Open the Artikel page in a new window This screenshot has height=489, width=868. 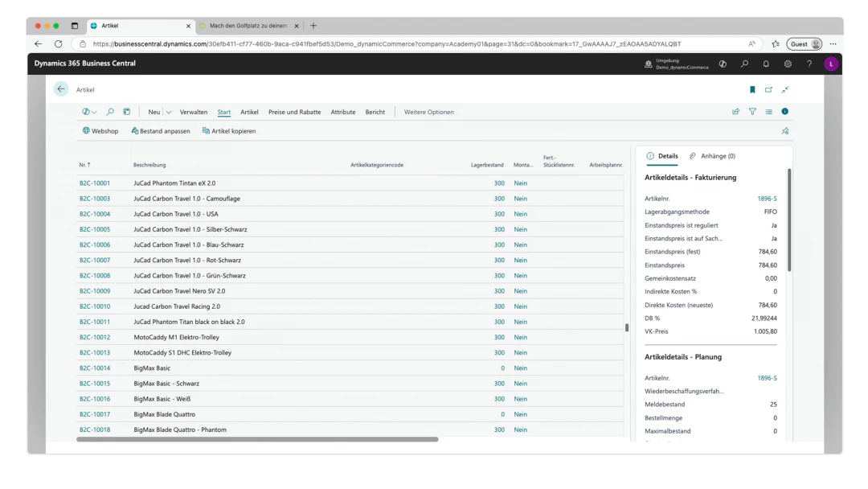[768, 90]
